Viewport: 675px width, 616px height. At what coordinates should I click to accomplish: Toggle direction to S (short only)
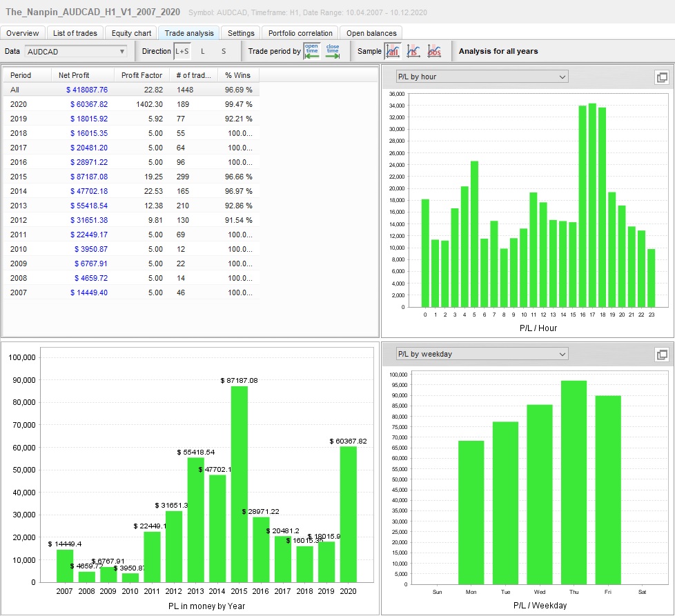pyautogui.click(x=224, y=51)
